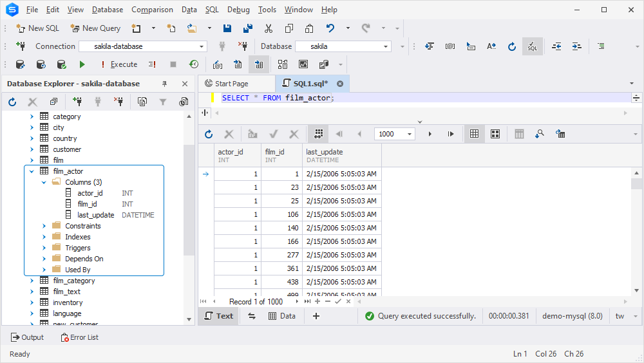Select the film_category table in tree
Image resolution: width=644 pixels, height=363 pixels.
click(x=74, y=281)
